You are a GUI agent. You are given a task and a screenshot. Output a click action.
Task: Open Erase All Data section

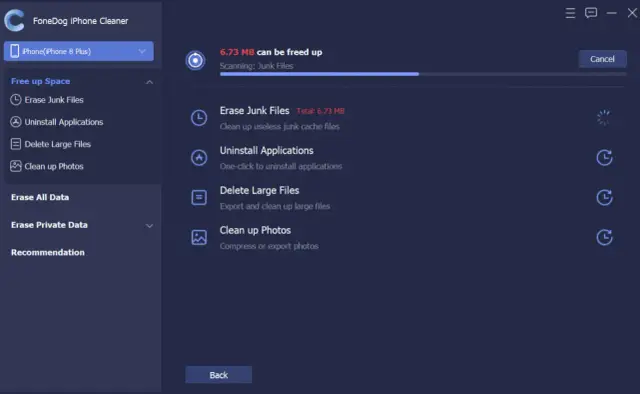tap(40, 197)
